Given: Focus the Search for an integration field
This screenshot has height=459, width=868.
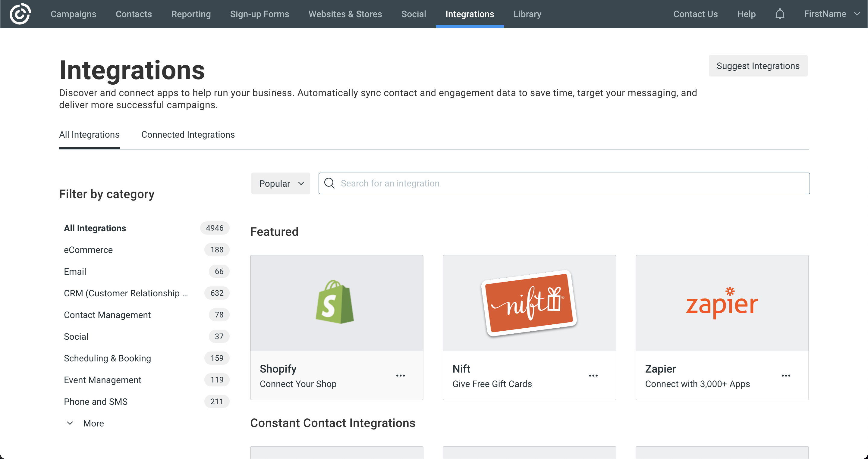Looking at the screenshot, I should coord(564,183).
